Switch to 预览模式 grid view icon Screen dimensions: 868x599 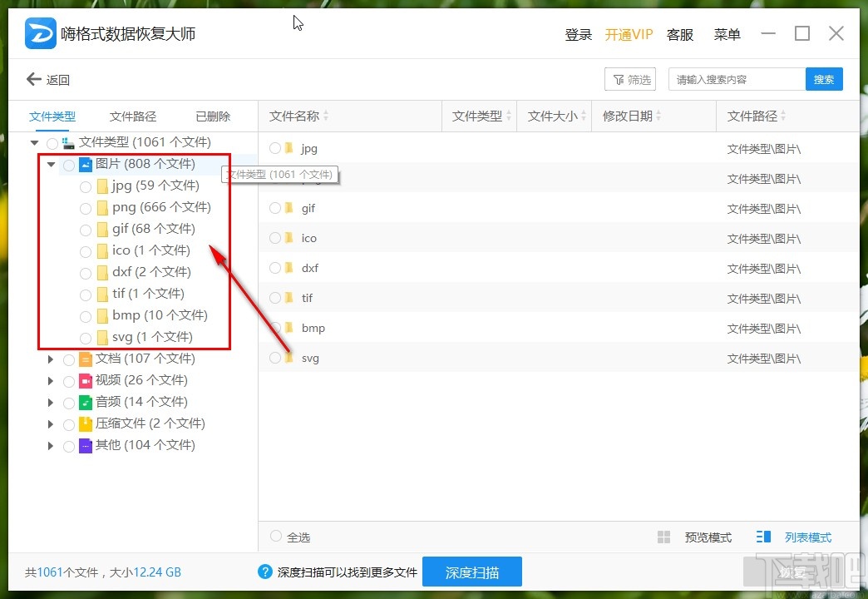(664, 537)
